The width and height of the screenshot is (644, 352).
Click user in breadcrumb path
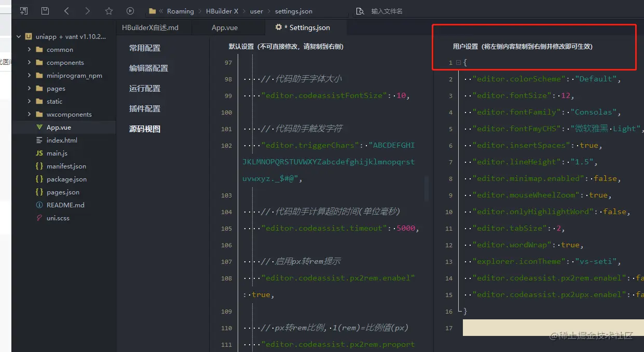click(x=256, y=11)
